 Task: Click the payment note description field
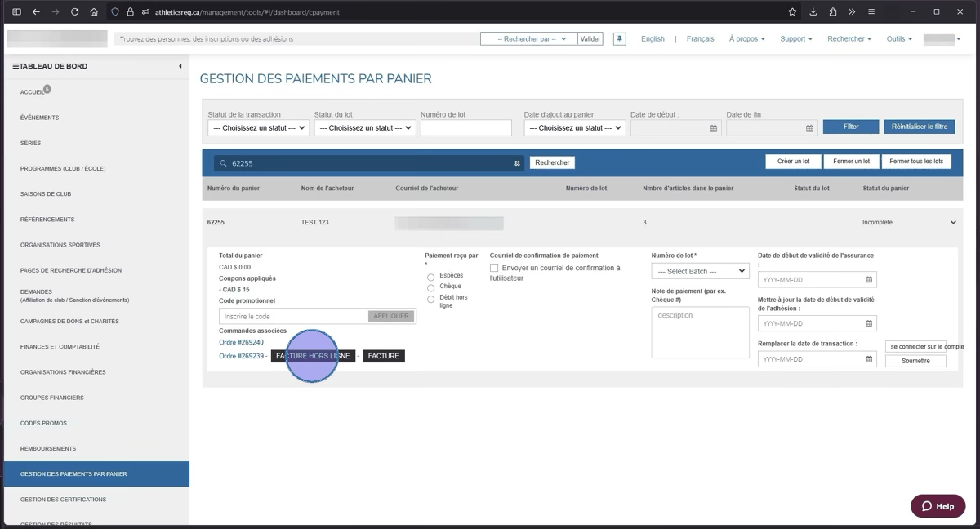tap(700, 332)
